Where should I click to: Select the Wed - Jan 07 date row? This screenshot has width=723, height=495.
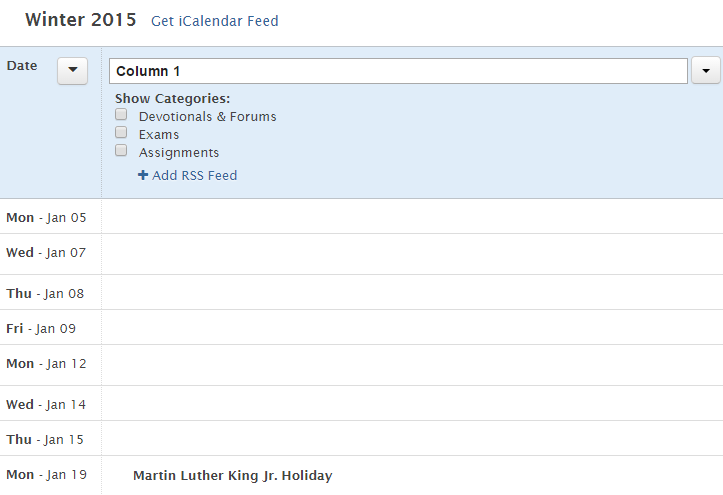[x=46, y=253]
